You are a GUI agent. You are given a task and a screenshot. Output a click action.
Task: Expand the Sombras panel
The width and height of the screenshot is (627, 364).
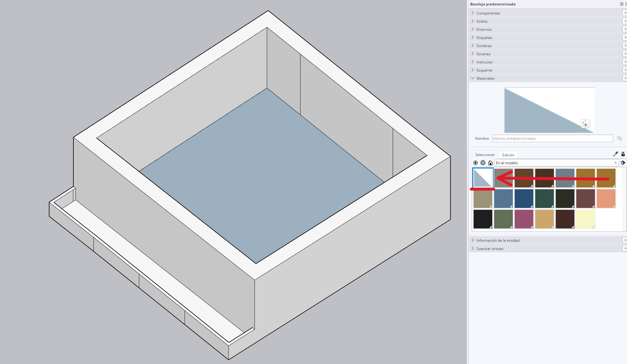[473, 46]
